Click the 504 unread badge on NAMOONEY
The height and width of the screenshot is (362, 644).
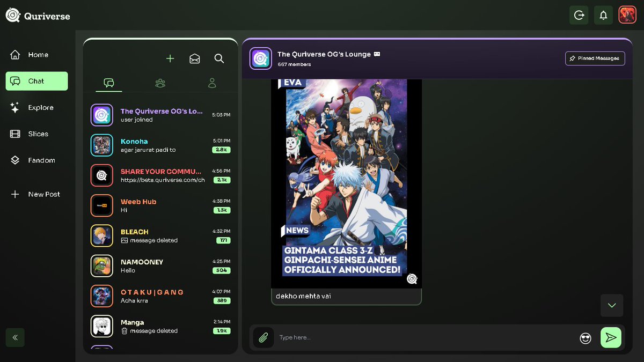[x=221, y=271]
